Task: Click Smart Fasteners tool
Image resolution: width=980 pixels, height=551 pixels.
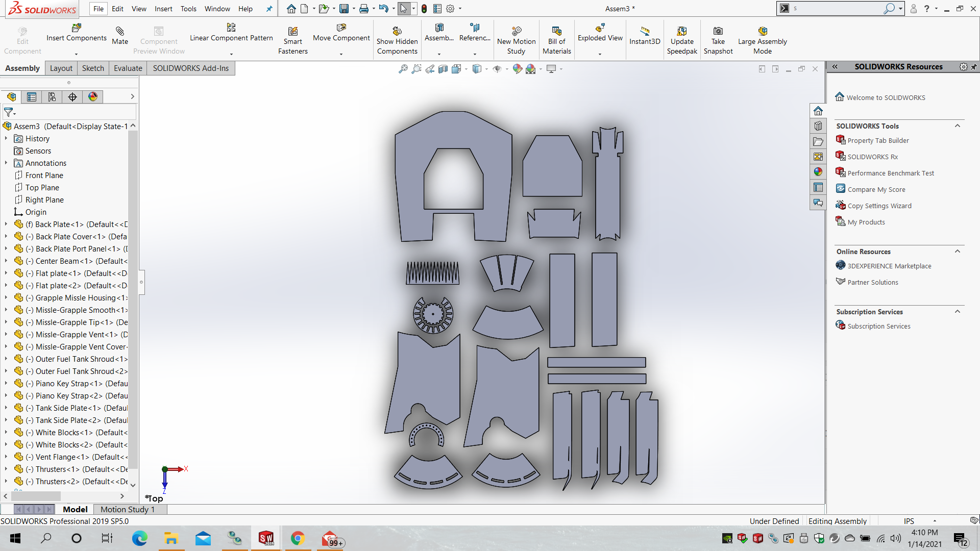Action: click(292, 41)
